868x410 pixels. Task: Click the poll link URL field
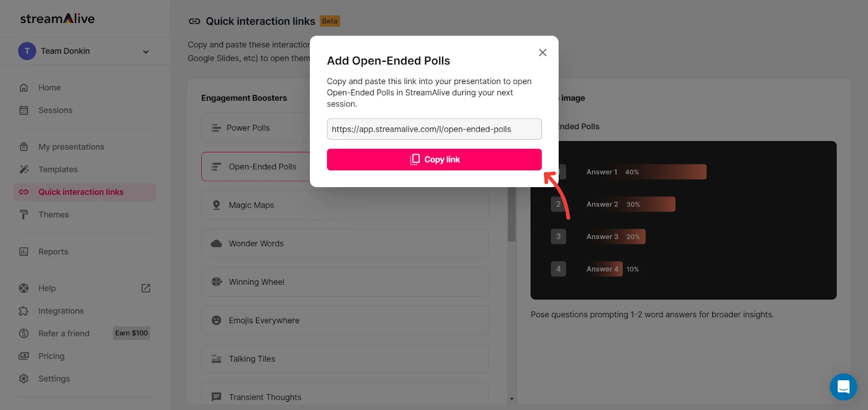click(434, 129)
